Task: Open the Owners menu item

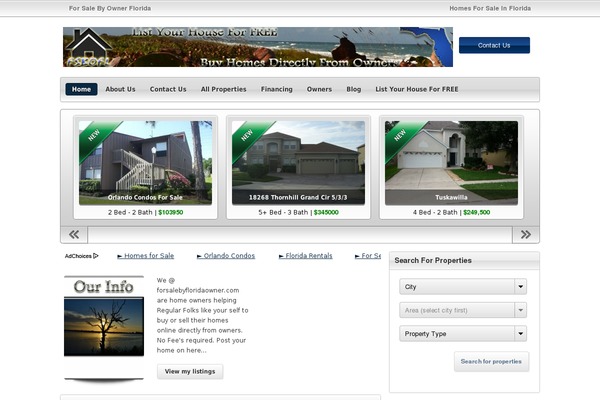Action: [319, 89]
